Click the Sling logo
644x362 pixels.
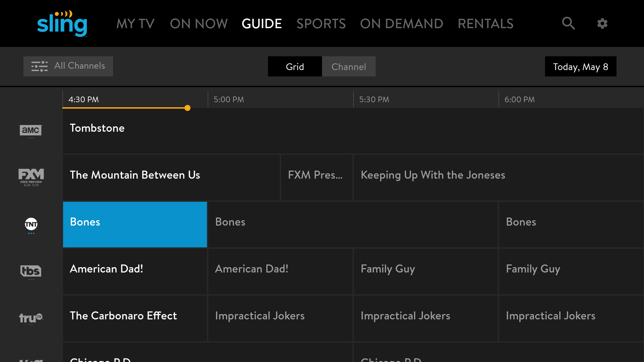point(62,24)
